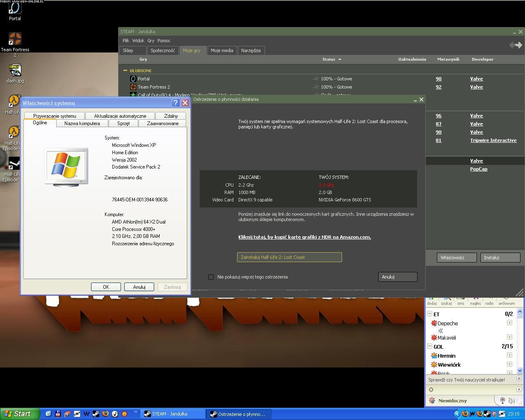Open the Portal desktop shortcut

[x=15, y=11]
